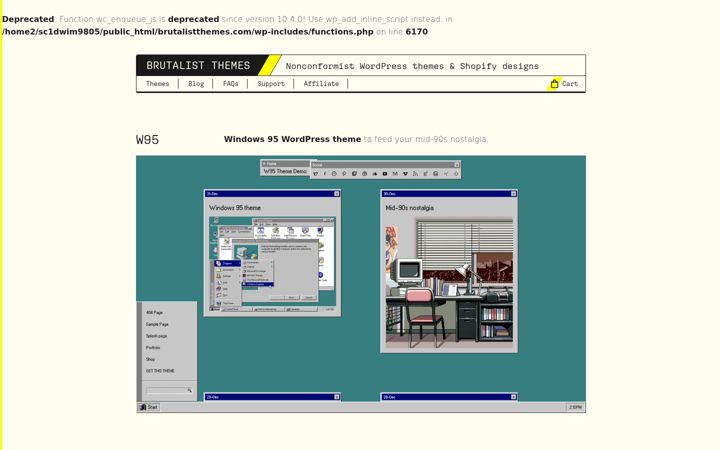Open the W95 theme title link
Image resolution: width=720 pixels, height=450 pixels.
tap(147, 140)
